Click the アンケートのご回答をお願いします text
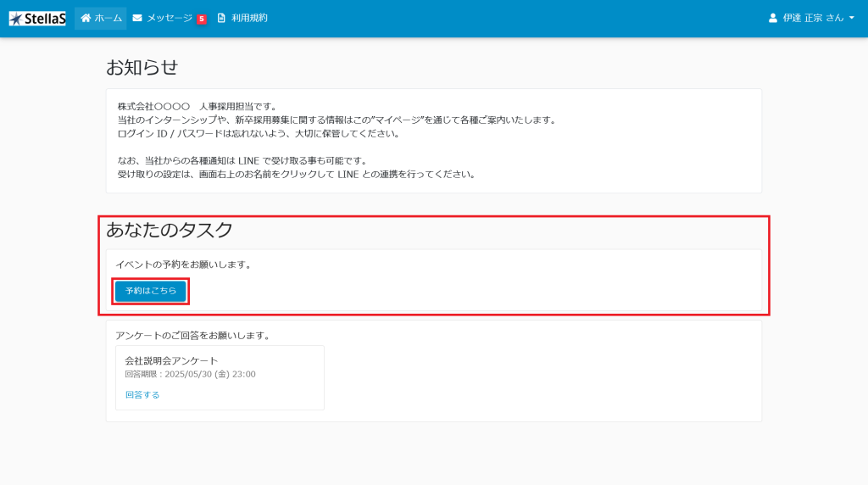Image resolution: width=868 pixels, height=485 pixels. [192, 335]
